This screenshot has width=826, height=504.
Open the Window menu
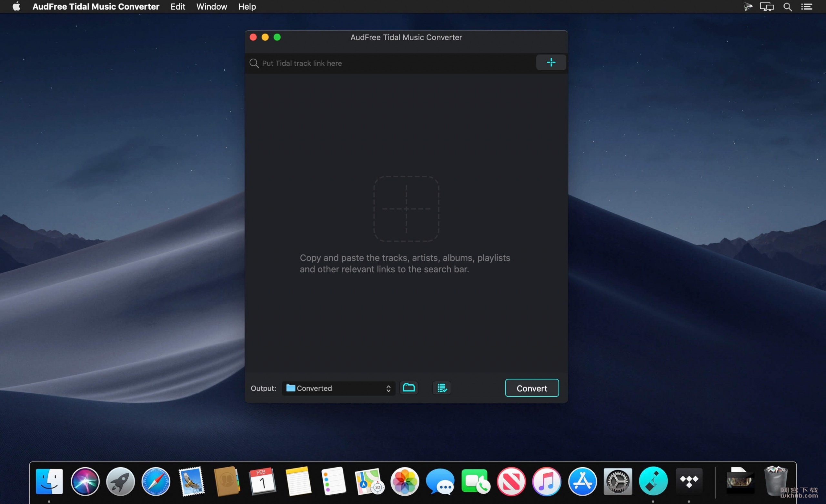click(212, 7)
